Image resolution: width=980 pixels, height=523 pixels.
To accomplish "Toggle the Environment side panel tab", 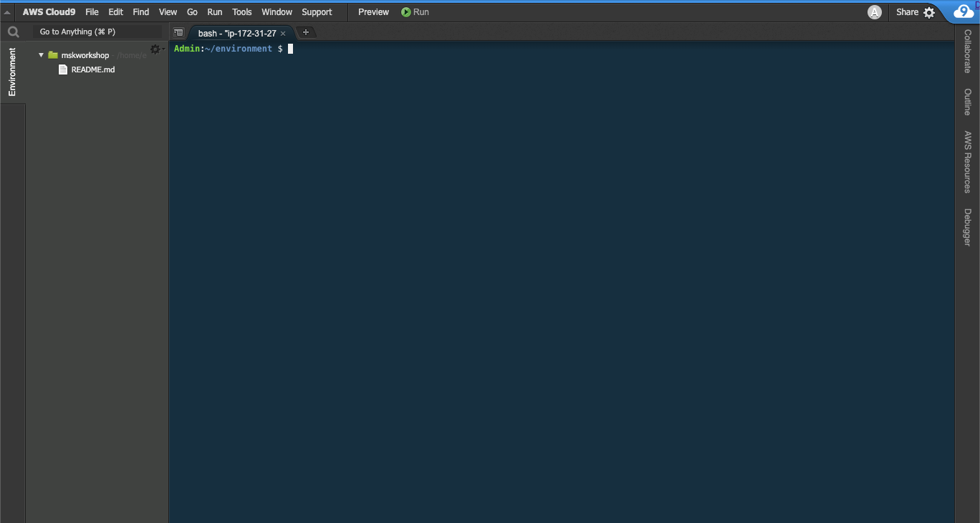I will [x=12, y=72].
